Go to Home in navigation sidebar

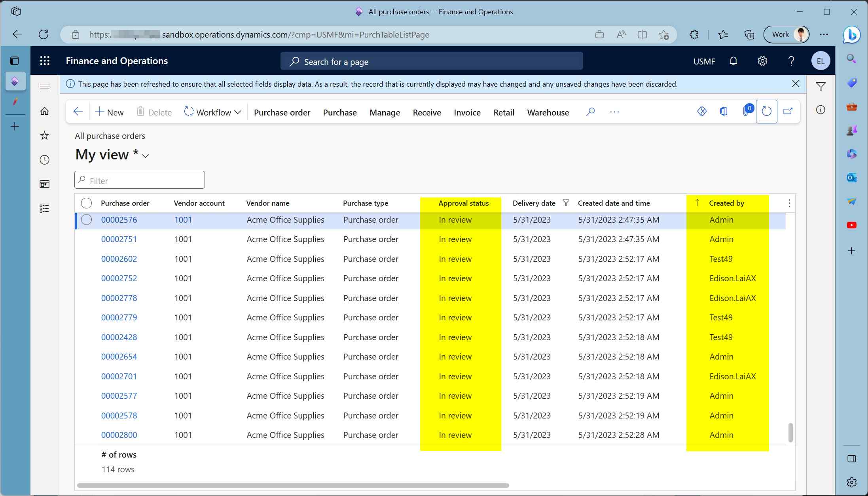(x=45, y=111)
